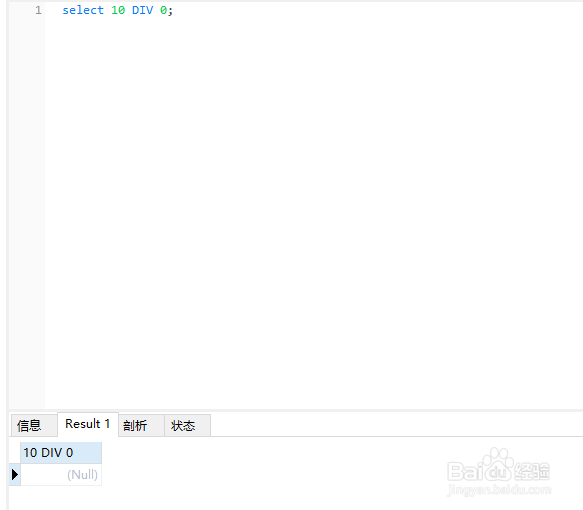The width and height of the screenshot is (583, 510).
Task: Switch to the Result 1 tab
Action: 88,424
